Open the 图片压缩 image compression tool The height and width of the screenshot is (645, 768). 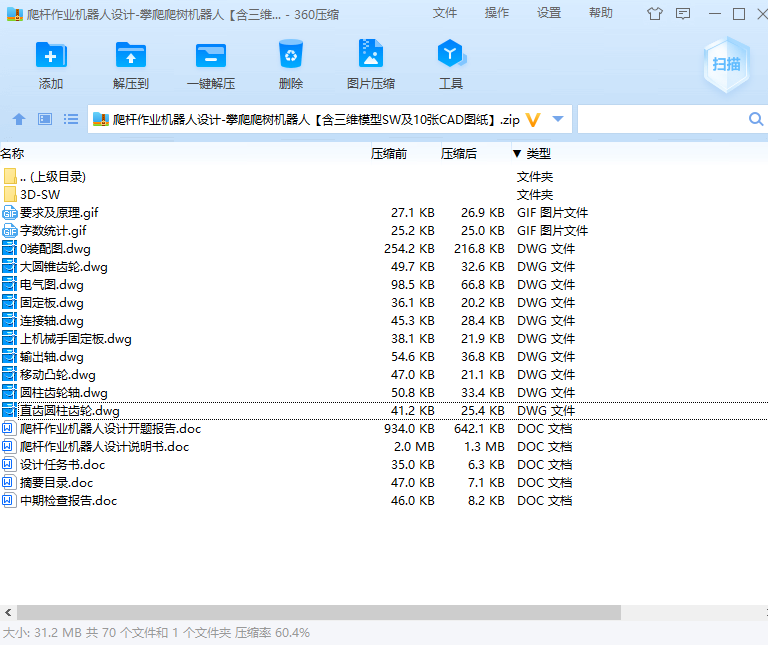[x=371, y=53]
